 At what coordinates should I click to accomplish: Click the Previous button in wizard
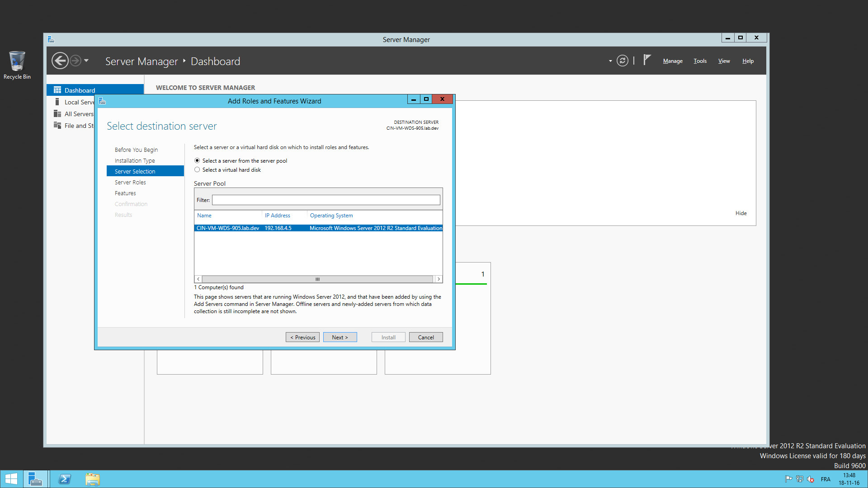[x=302, y=337]
